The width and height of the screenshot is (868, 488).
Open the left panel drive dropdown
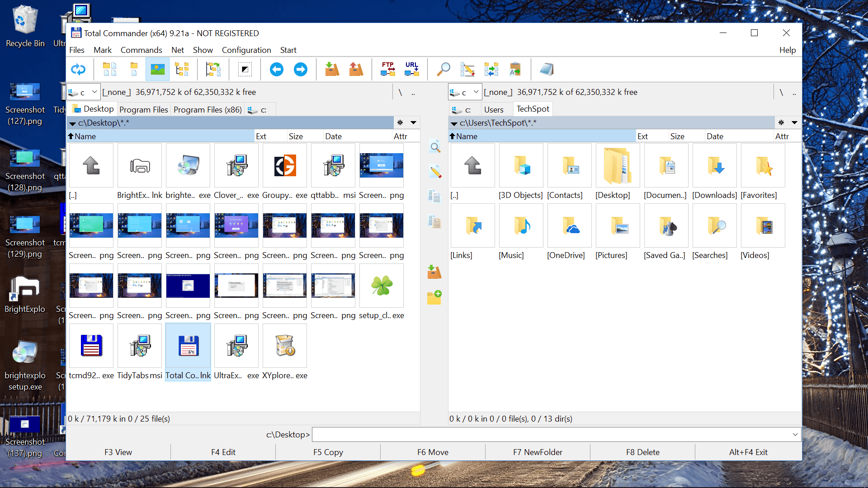coord(83,92)
